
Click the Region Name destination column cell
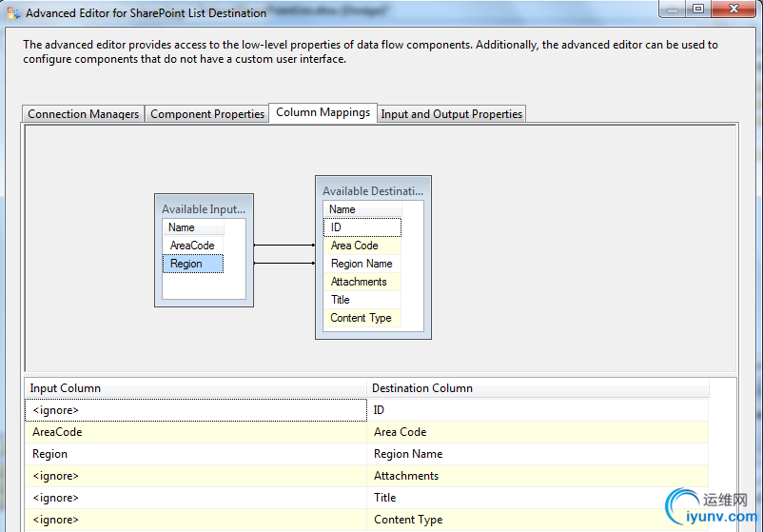click(x=538, y=454)
